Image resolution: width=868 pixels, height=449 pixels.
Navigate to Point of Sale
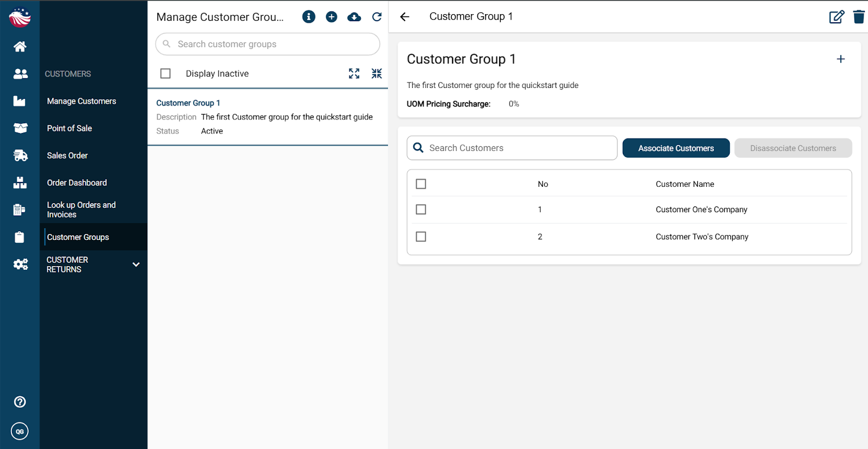tap(69, 128)
